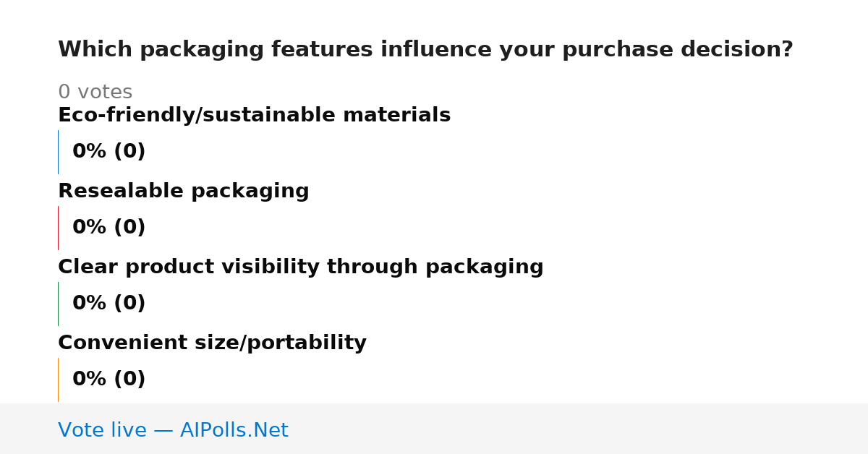Screen dimensions: 868x454
Task: Click the 0 votes counter
Action: [95, 93]
